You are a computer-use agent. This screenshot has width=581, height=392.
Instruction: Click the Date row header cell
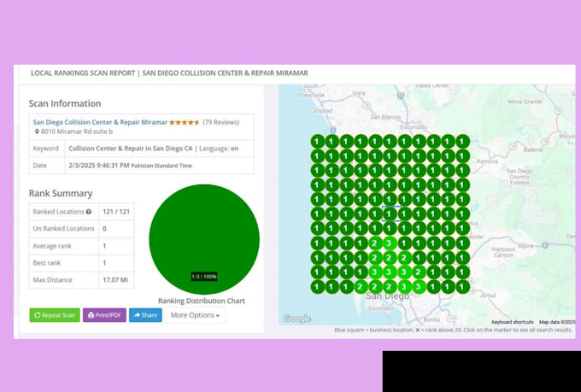pyautogui.click(x=47, y=166)
